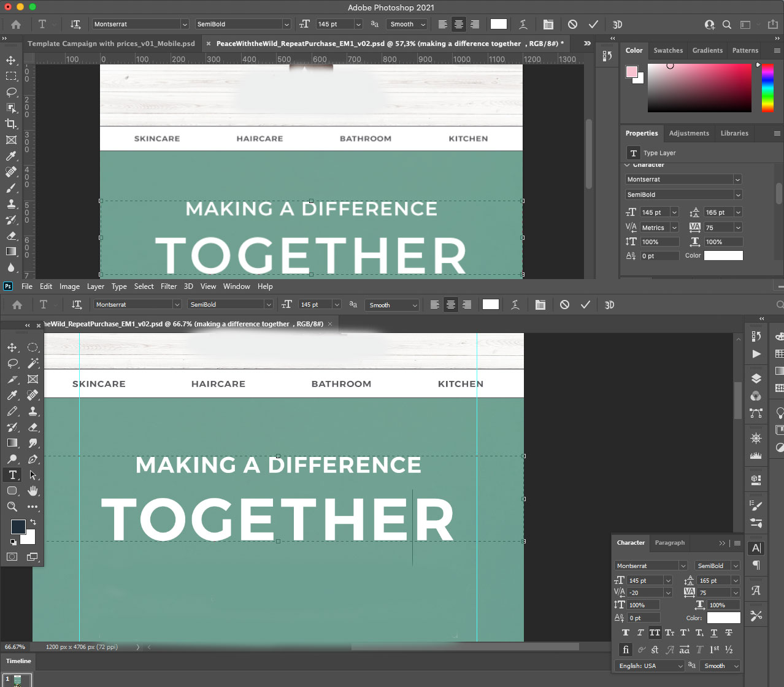Enable superscript in the Character panel
The width and height of the screenshot is (784, 687).
685,632
